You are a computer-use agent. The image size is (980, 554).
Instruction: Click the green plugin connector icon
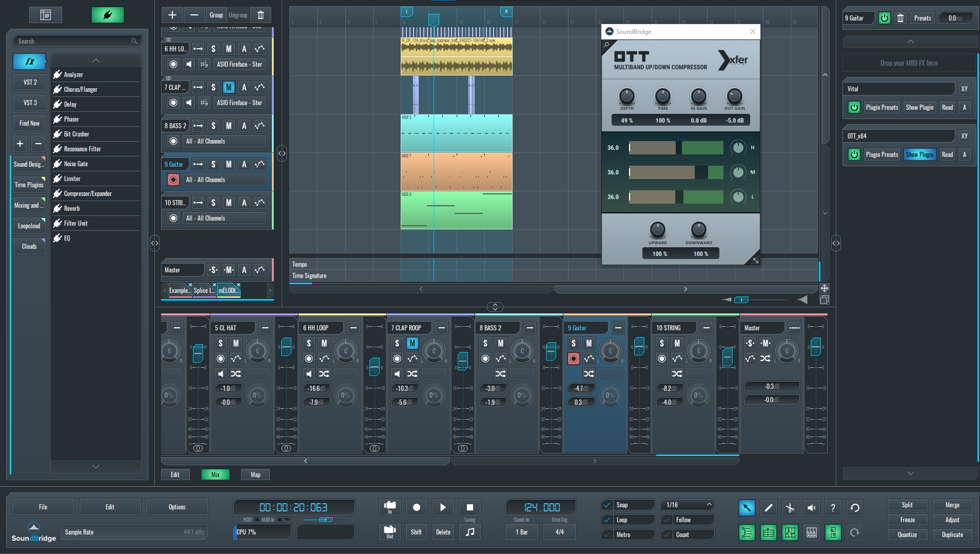108,15
